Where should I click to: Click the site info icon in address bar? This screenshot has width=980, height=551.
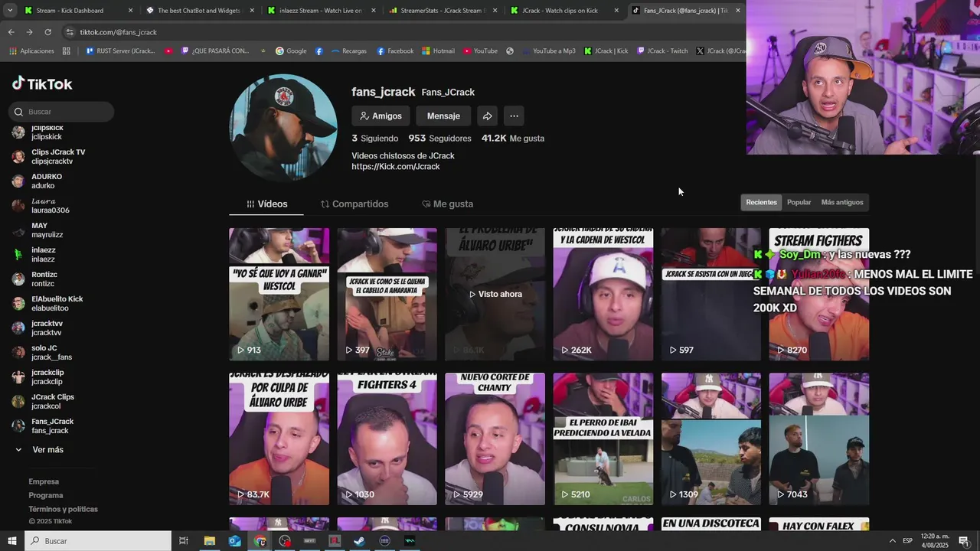[70, 32]
